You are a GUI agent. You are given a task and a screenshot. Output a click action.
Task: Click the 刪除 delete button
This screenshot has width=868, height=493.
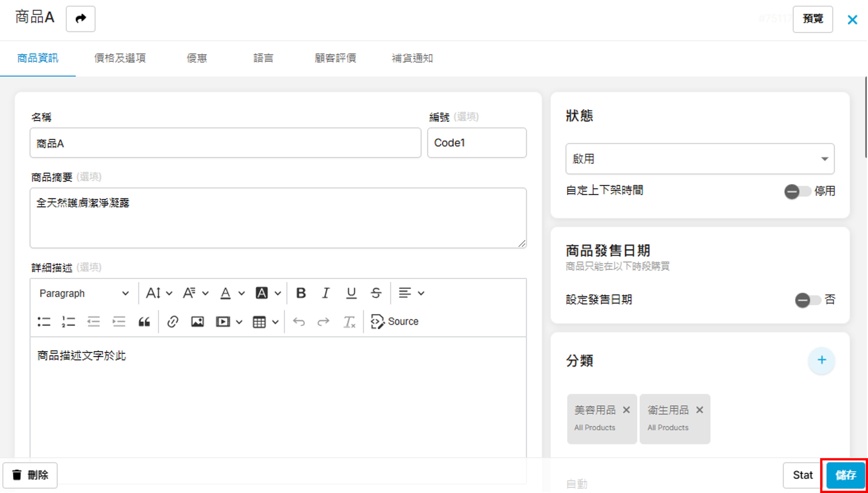click(30, 475)
